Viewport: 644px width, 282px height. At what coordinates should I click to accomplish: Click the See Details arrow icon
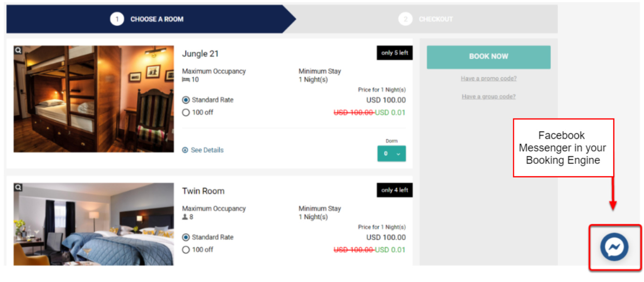tap(185, 150)
